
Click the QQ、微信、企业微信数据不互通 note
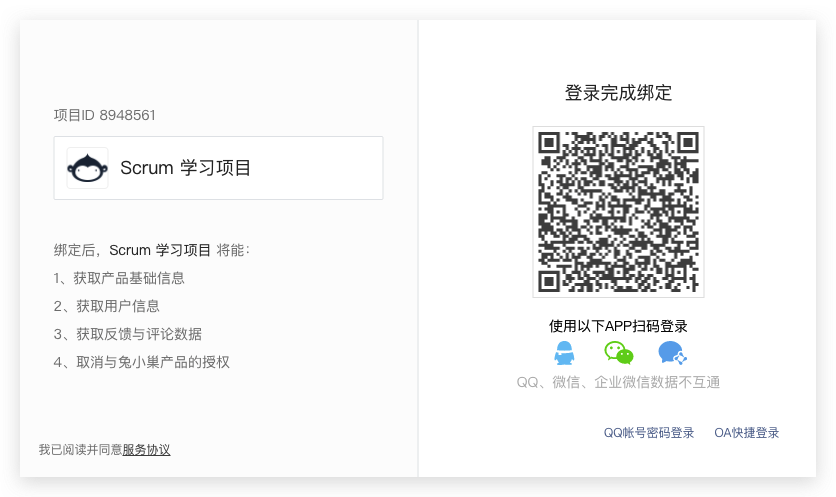click(x=618, y=382)
